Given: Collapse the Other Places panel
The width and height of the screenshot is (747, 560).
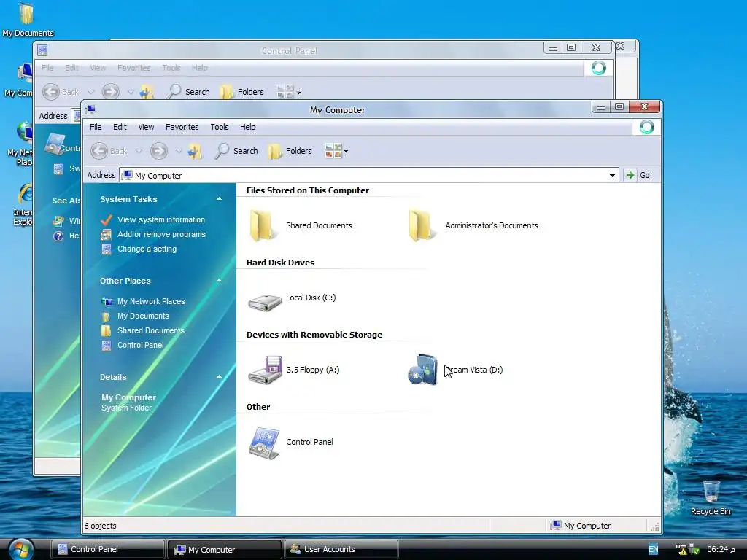Looking at the screenshot, I should point(219,281).
